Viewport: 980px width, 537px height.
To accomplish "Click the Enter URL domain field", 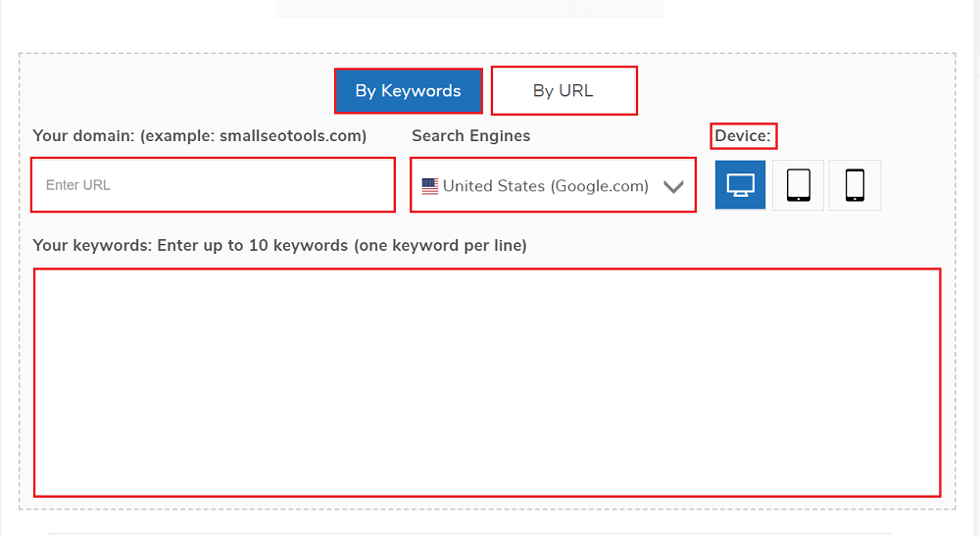I will (213, 185).
